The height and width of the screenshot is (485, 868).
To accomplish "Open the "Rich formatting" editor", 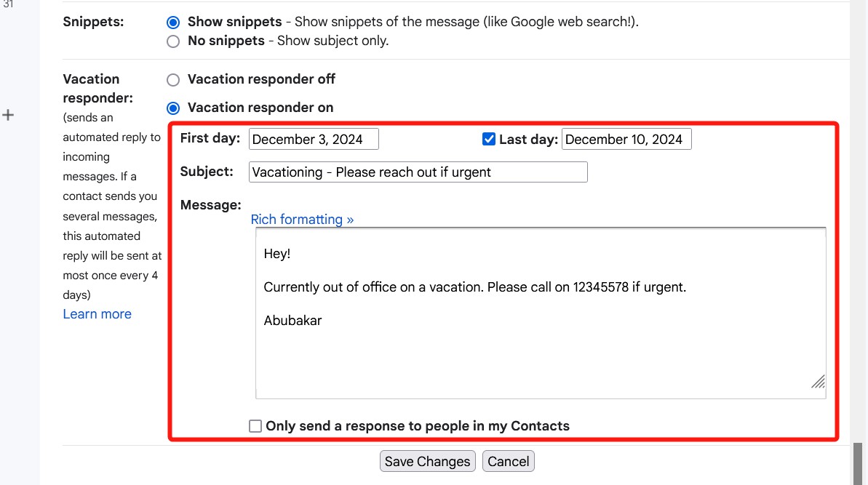I will pos(302,219).
